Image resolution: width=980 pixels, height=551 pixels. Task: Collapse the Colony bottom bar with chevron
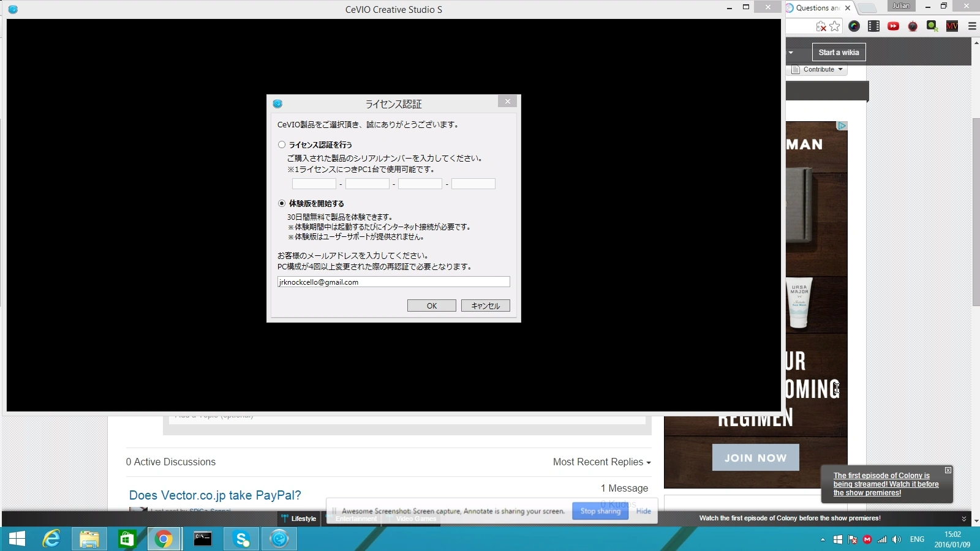click(x=963, y=519)
